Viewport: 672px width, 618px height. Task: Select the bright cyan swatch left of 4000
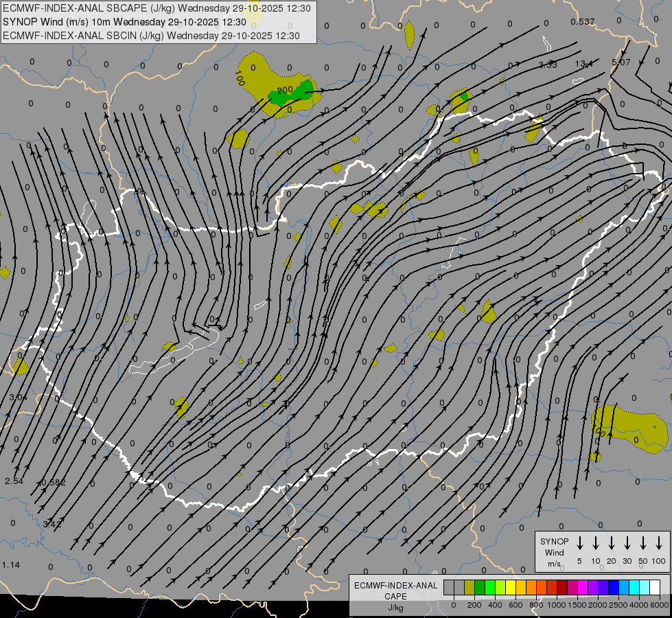tap(634, 587)
